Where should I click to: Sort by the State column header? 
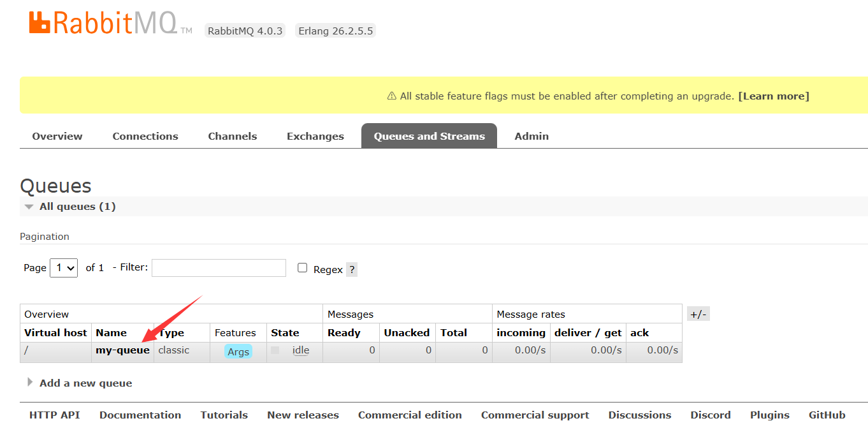[285, 333]
